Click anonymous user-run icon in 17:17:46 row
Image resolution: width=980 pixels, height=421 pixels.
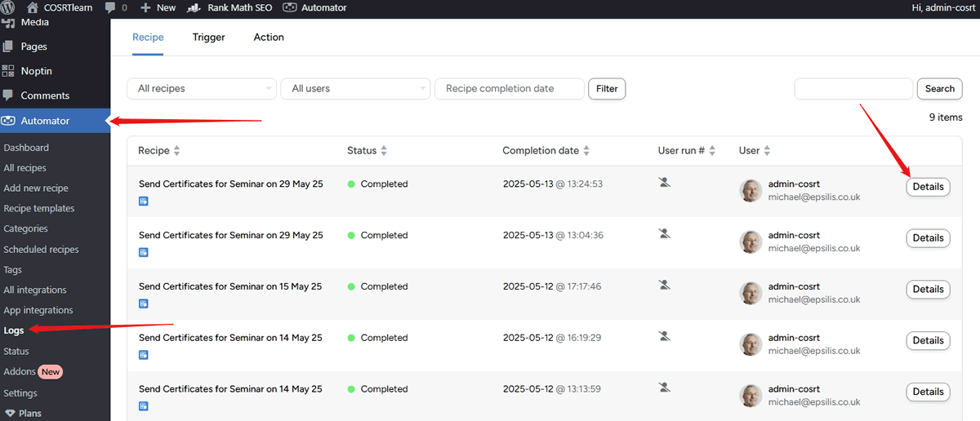pyautogui.click(x=665, y=286)
